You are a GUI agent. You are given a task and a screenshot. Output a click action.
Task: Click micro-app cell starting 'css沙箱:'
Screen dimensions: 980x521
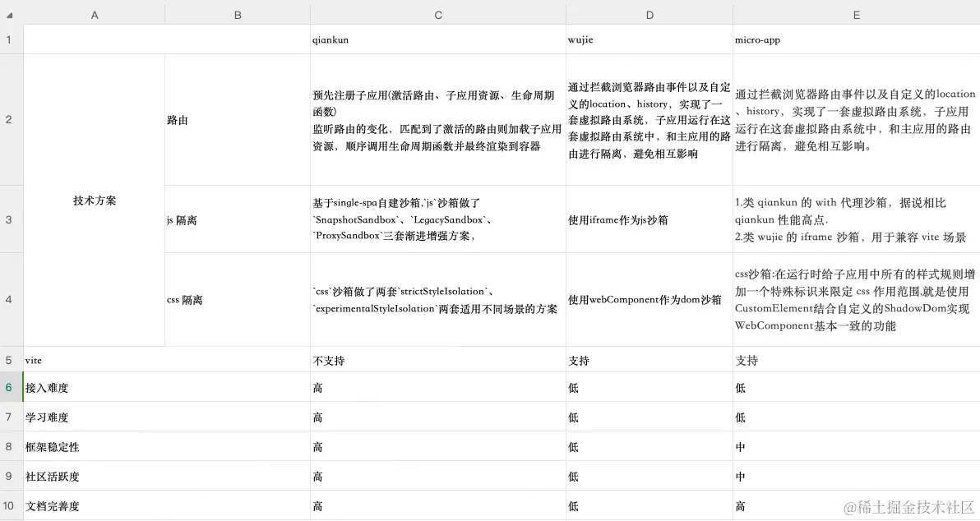[856, 299]
